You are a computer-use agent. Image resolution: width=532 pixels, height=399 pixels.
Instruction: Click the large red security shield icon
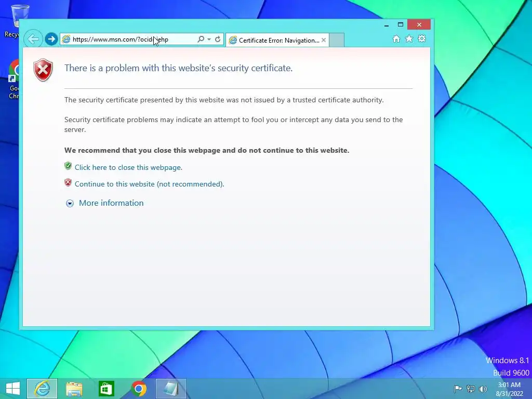point(43,70)
